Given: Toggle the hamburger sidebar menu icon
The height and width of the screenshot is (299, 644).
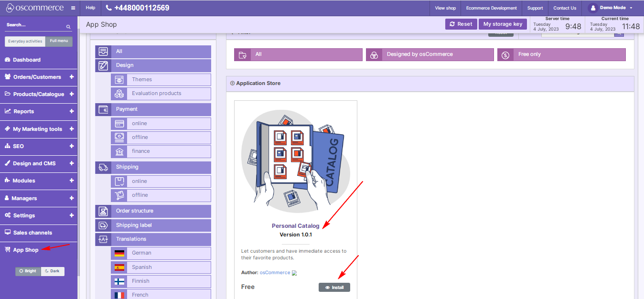Looking at the screenshot, I should click(73, 8).
